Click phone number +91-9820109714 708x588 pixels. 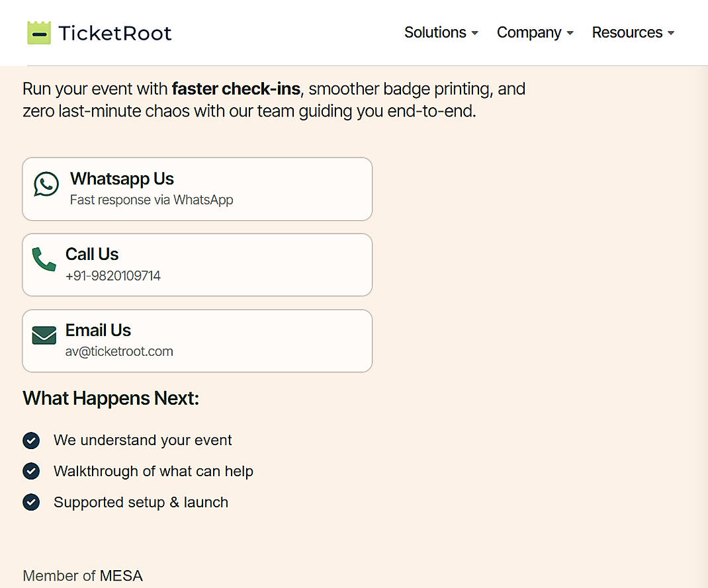(113, 276)
